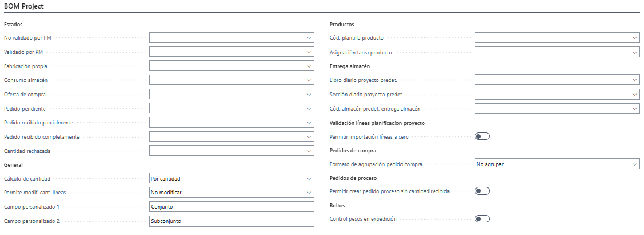
Task: Open Pedido recibido parcialmente dropdown
Action: tap(231, 123)
